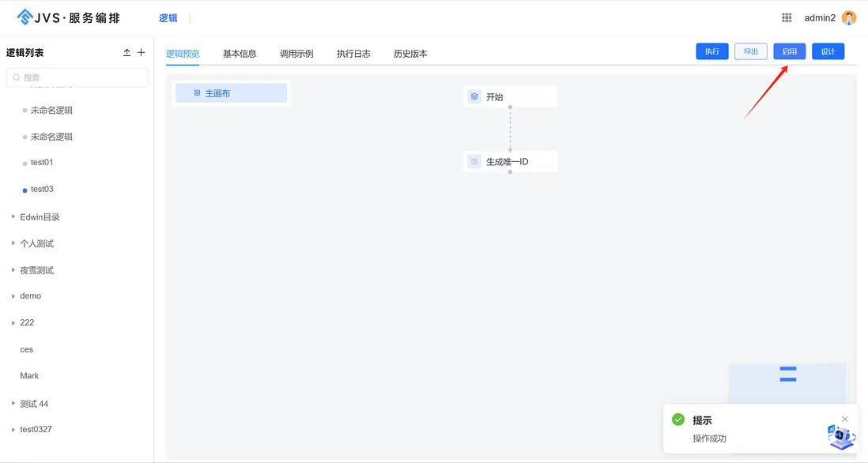Expand the 个人测试 folder
868x463 pixels.
click(13, 243)
